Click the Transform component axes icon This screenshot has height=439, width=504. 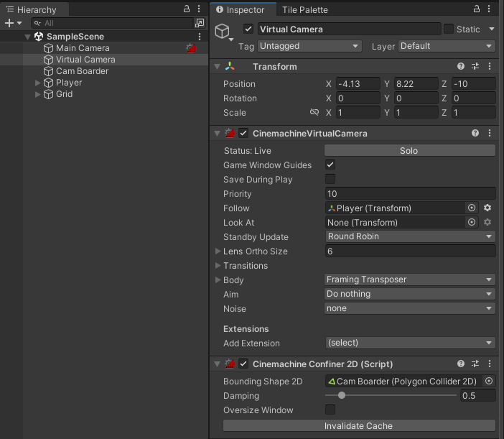pos(230,66)
